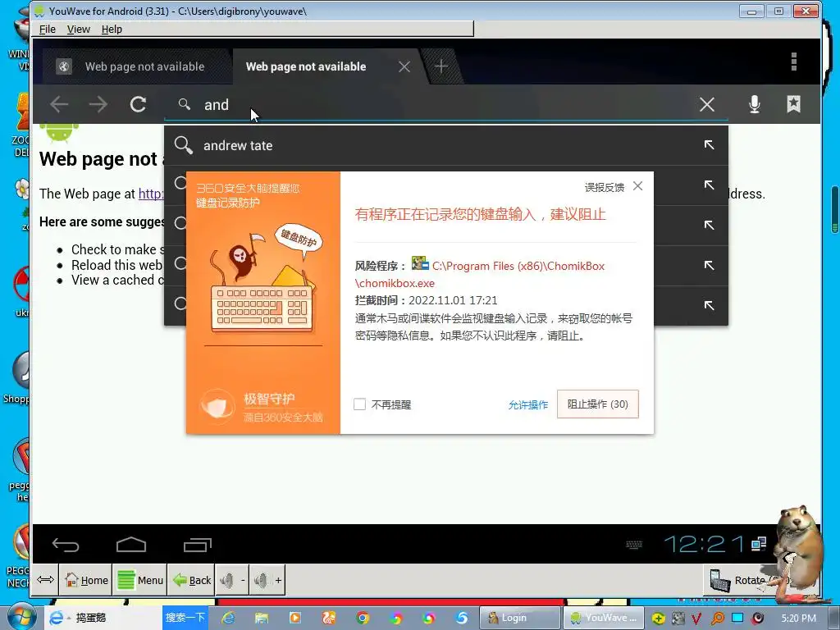
Task: Choose the 'andrew tate' search suggestion
Action: (x=238, y=145)
